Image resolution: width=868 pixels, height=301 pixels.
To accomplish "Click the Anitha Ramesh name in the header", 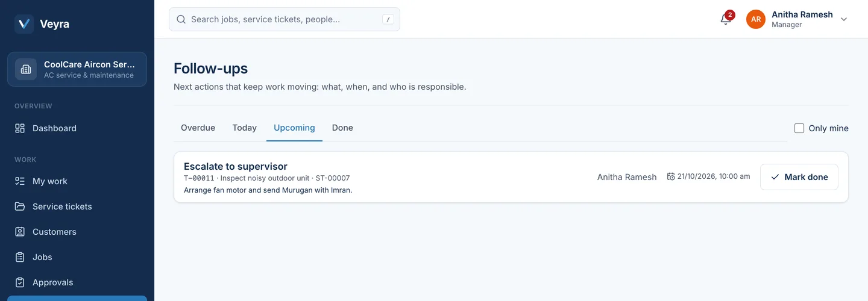I will pos(802,14).
